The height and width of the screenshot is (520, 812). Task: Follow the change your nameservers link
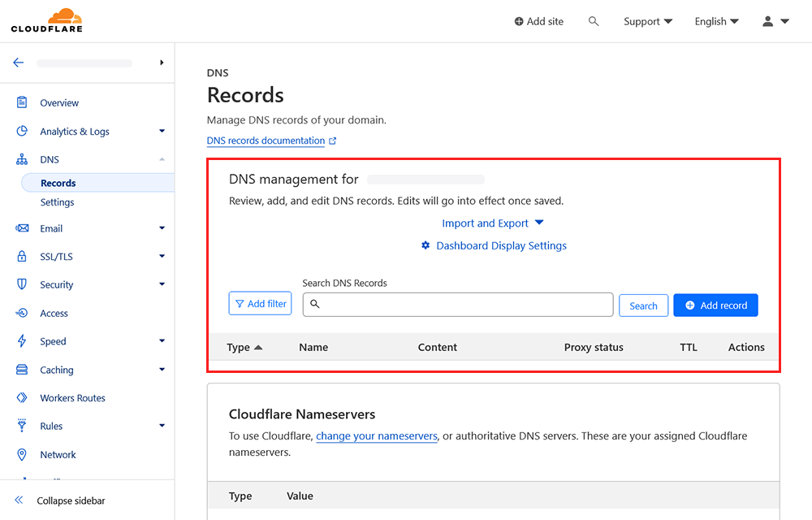tap(377, 436)
